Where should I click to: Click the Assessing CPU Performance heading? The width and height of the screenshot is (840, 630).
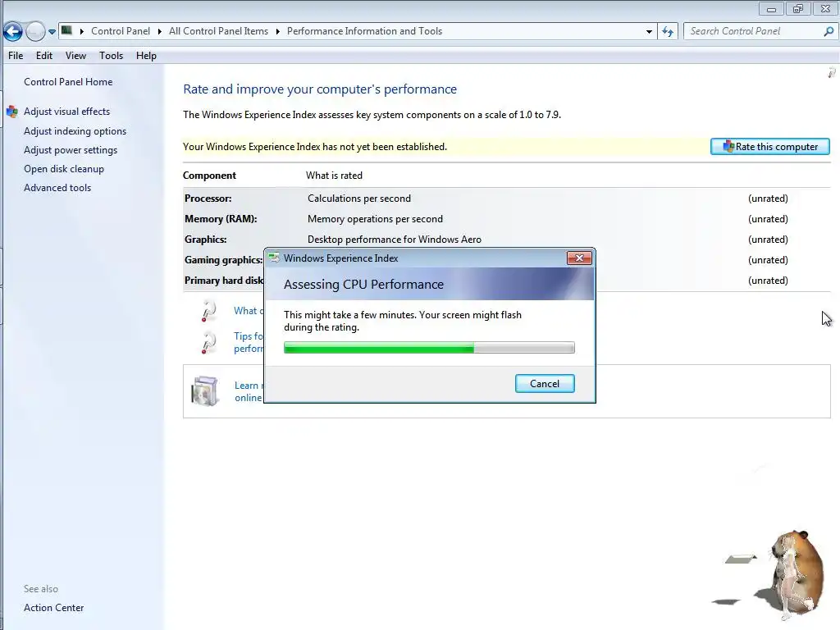click(363, 285)
